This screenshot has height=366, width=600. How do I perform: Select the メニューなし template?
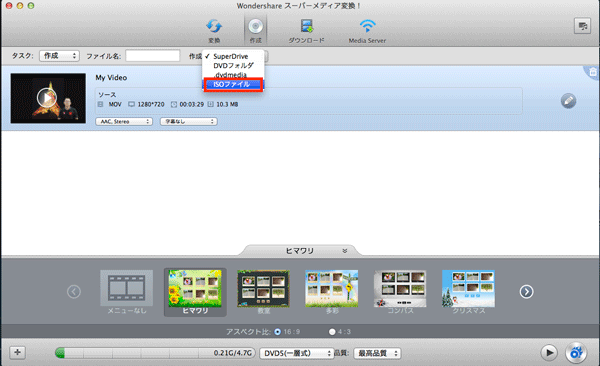126,292
